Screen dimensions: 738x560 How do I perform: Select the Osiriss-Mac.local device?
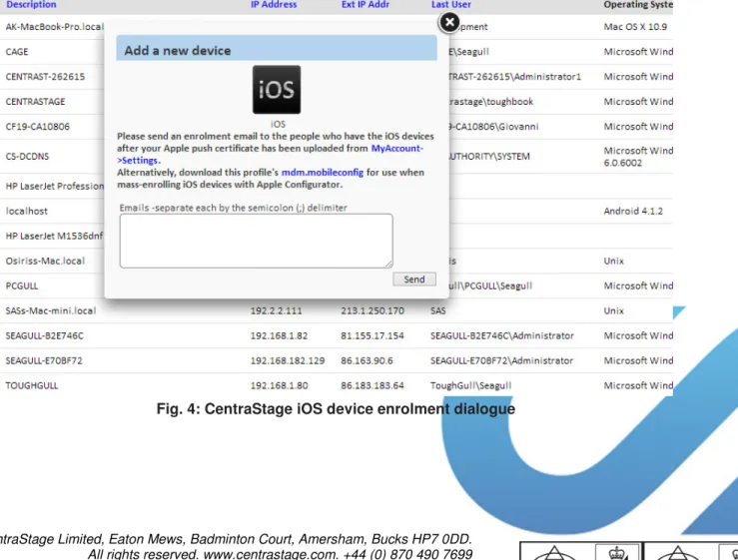pos(45,261)
